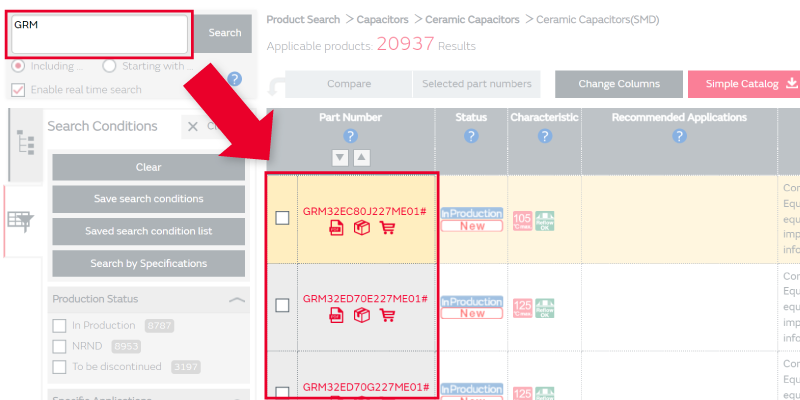Click help icon under Part Number header
Viewport: 800px width, 400px height.
[350, 136]
